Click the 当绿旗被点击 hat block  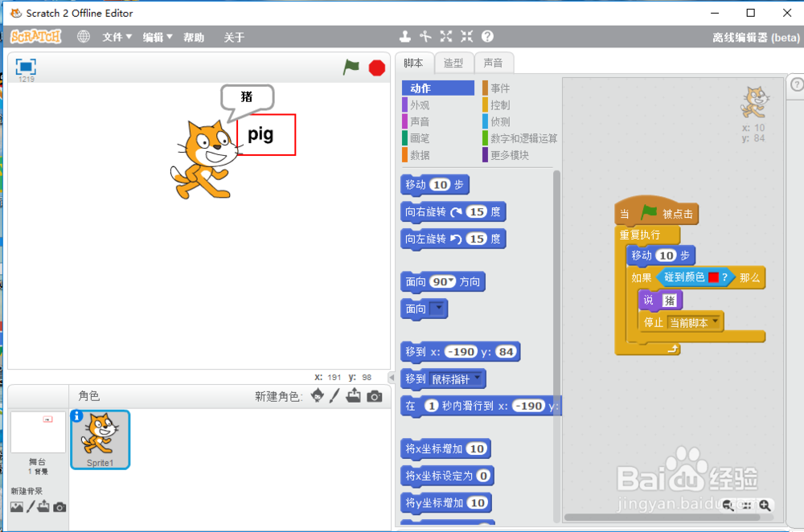(x=656, y=212)
